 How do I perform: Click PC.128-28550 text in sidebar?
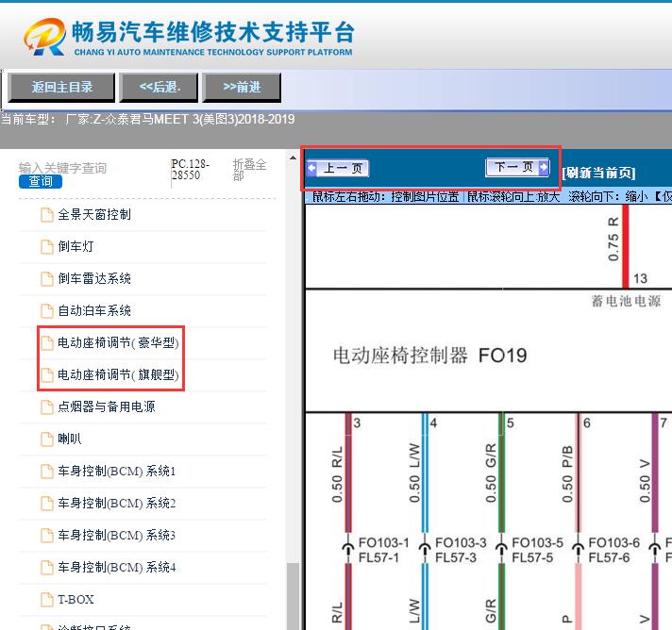coord(191,170)
